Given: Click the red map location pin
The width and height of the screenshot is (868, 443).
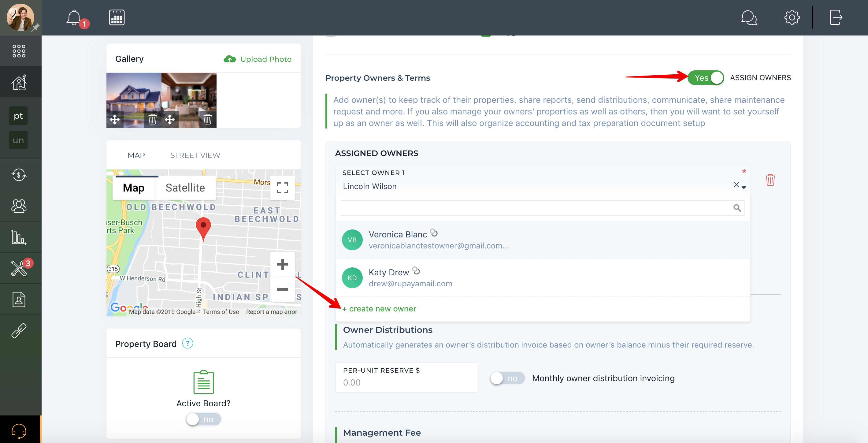Looking at the screenshot, I should tap(203, 229).
